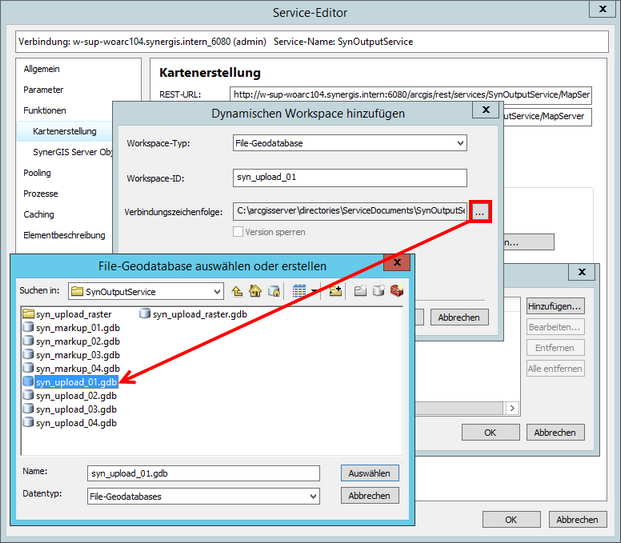Image resolution: width=621 pixels, height=543 pixels.
Task: Click Abbrechen at Service-Editor bottom
Action: click(x=577, y=519)
